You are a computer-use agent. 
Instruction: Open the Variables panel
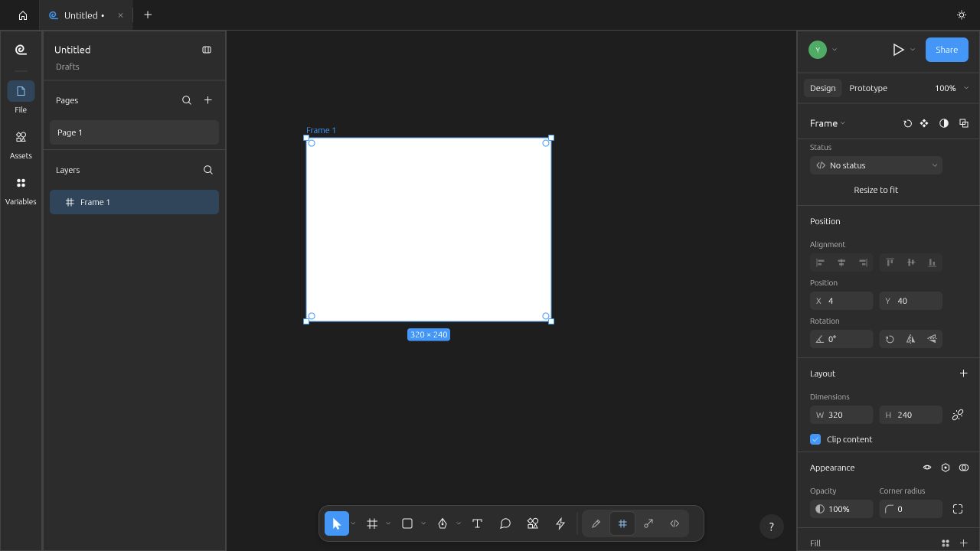(x=21, y=190)
